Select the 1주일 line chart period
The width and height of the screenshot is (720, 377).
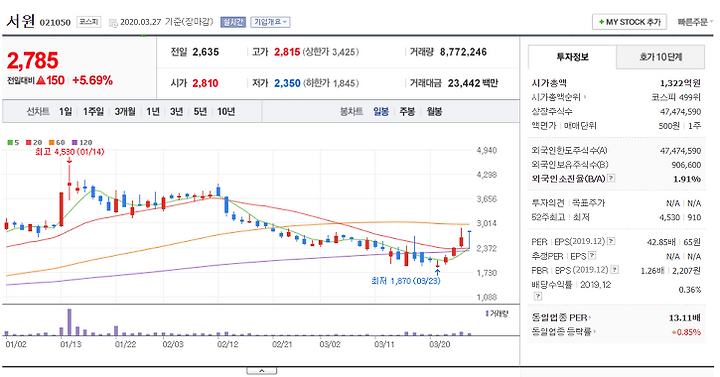click(x=93, y=112)
